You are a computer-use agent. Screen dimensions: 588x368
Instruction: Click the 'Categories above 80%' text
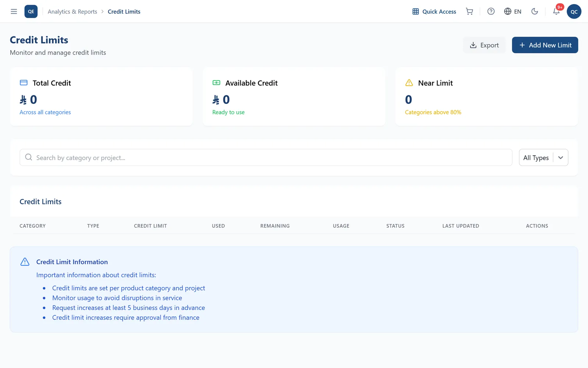coord(433,112)
